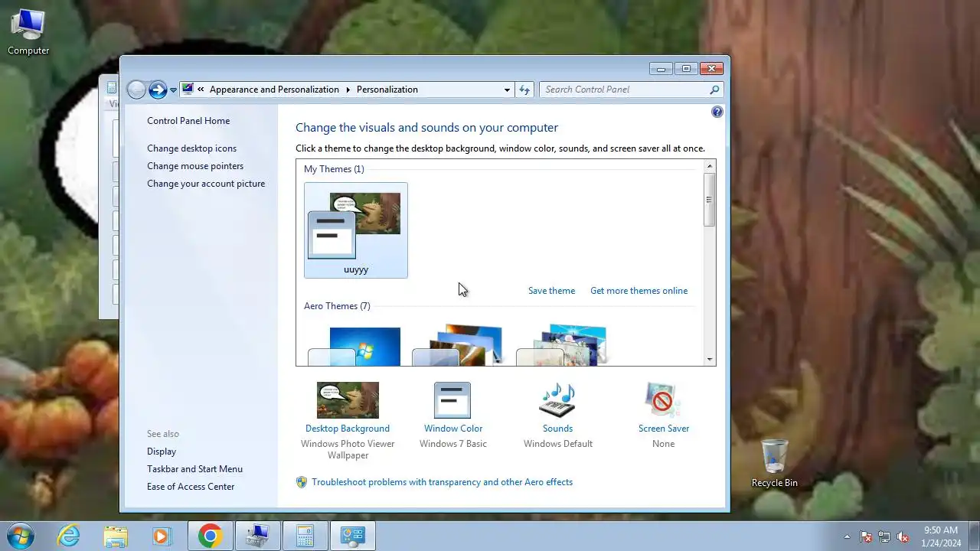This screenshot has height=551, width=980.
Task: Click the theme list scrollbar thumb
Action: pos(710,200)
